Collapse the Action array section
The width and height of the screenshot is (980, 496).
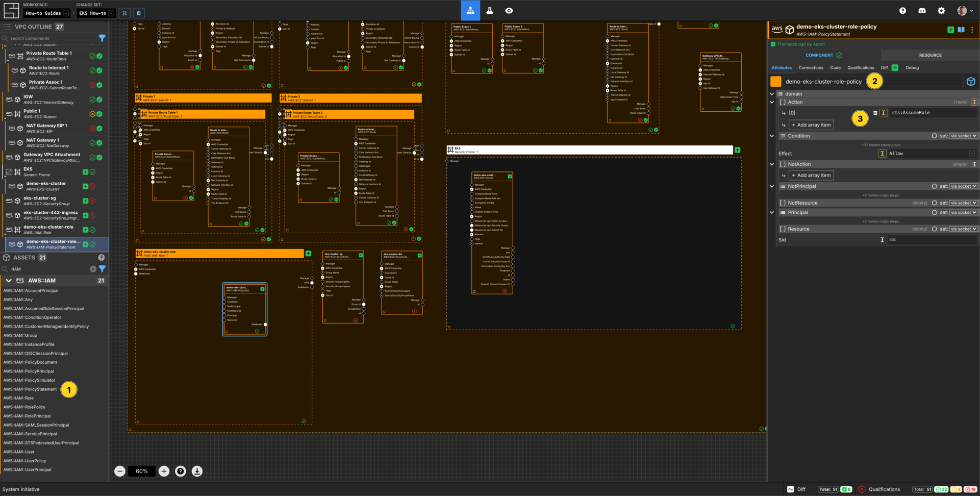(772, 102)
